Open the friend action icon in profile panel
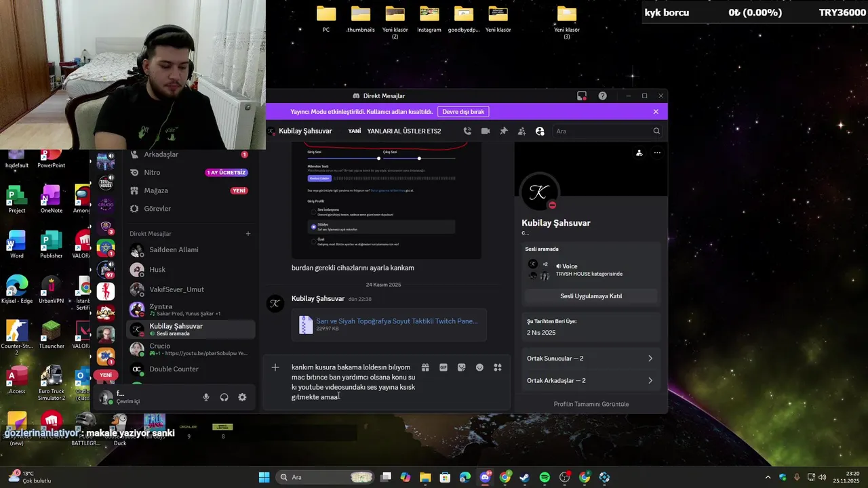 coord(639,153)
